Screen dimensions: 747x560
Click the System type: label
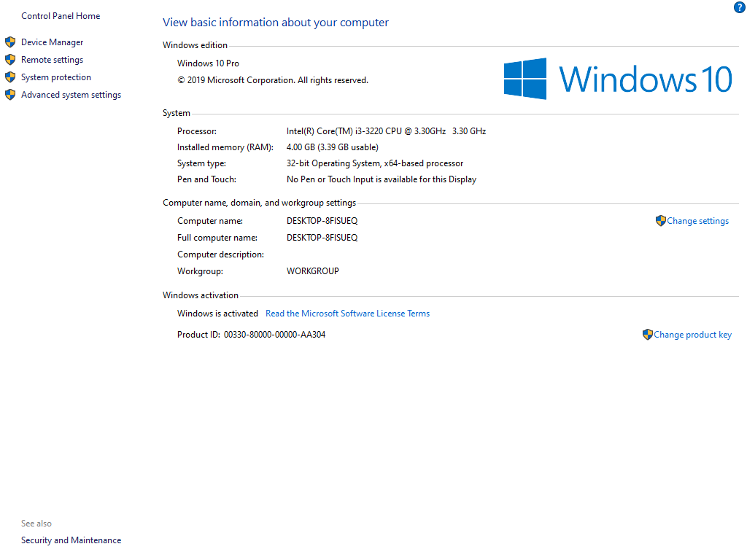(201, 163)
